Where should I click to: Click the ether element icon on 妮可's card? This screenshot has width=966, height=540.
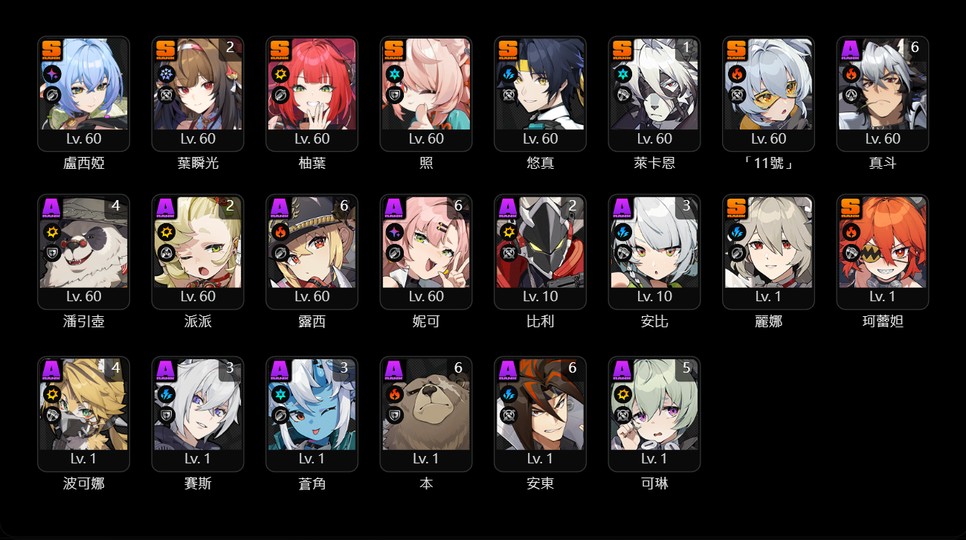(394, 232)
